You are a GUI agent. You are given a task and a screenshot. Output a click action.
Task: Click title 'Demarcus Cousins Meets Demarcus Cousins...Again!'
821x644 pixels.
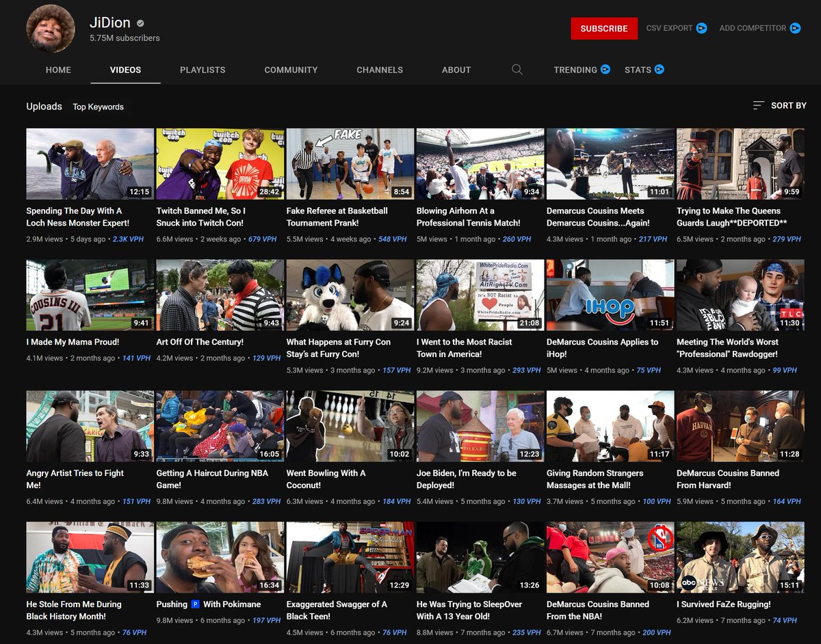pos(598,217)
